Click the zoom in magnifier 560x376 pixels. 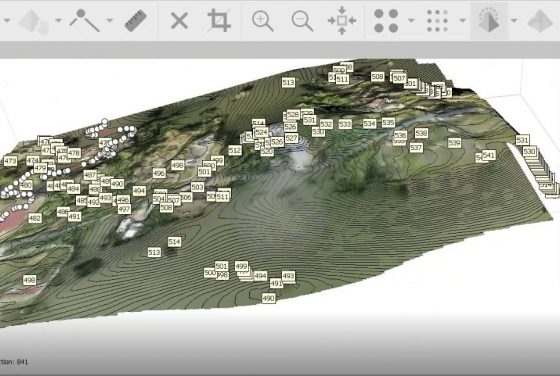click(x=262, y=21)
